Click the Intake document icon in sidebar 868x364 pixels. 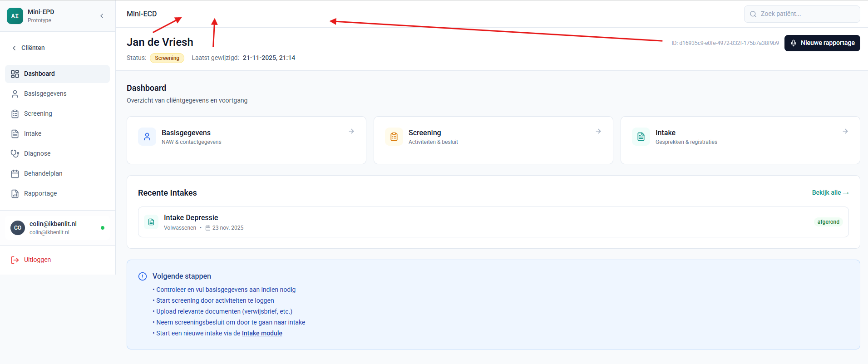(x=15, y=134)
